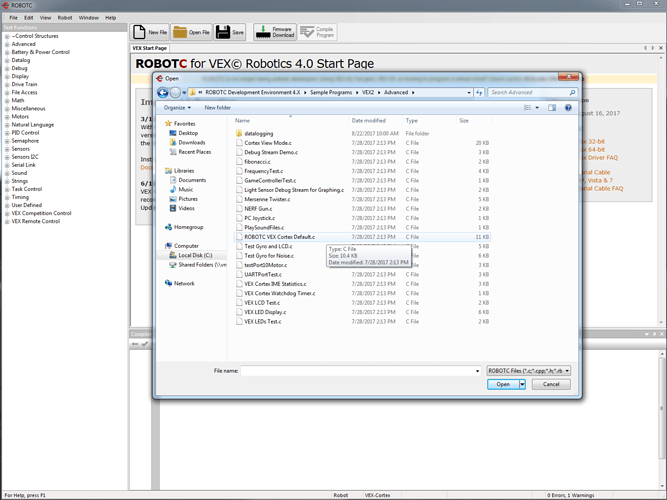Open address bar previous locations dropdown
Image resolution: width=667 pixels, height=500 pixels.
469,92
